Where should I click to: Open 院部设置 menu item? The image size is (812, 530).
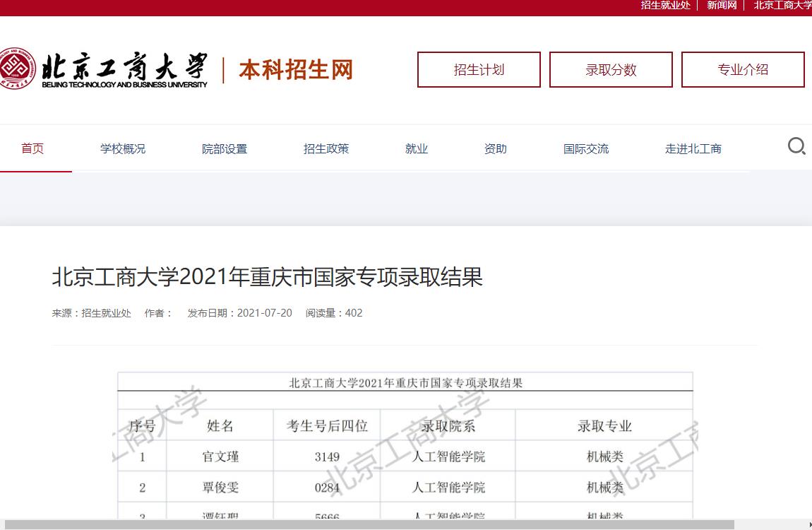pyautogui.click(x=225, y=148)
